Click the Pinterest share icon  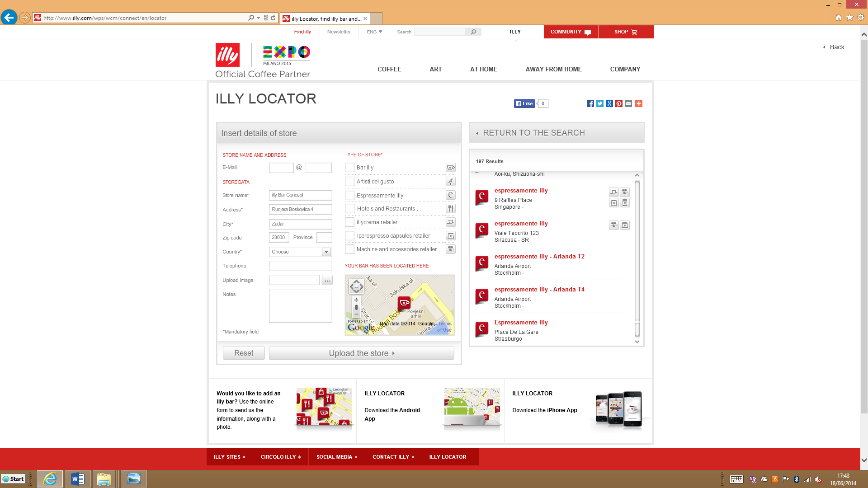pyautogui.click(x=619, y=103)
